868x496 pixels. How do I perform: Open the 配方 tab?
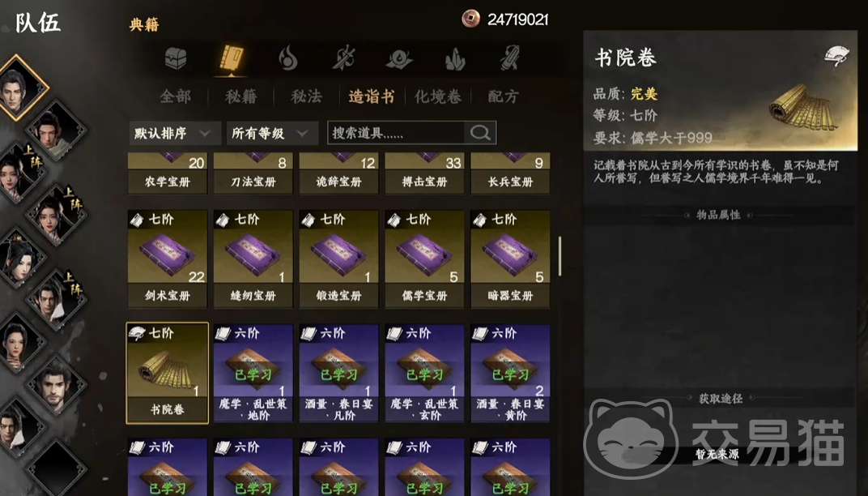pos(503,96)
